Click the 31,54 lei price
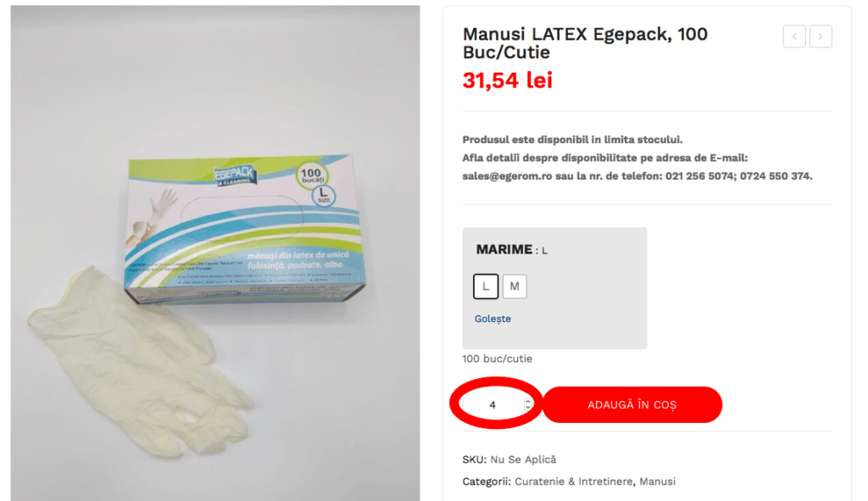 click(508, 81)
